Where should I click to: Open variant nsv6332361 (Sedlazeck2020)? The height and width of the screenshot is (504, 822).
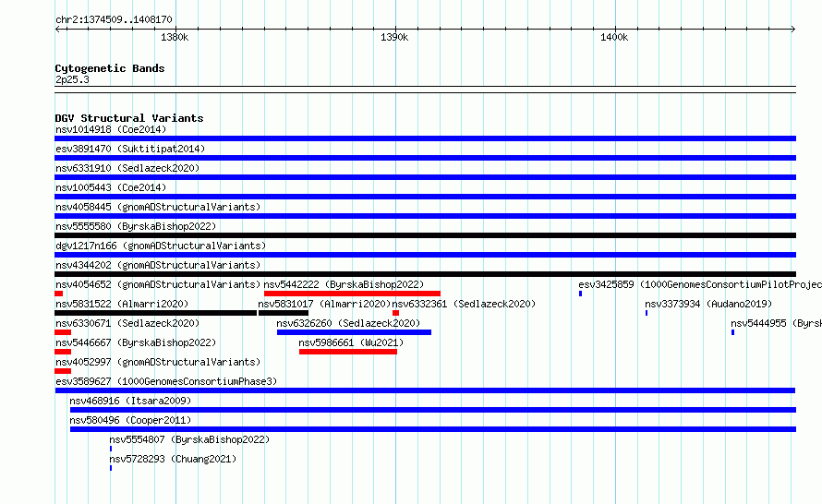pos(464,304)
